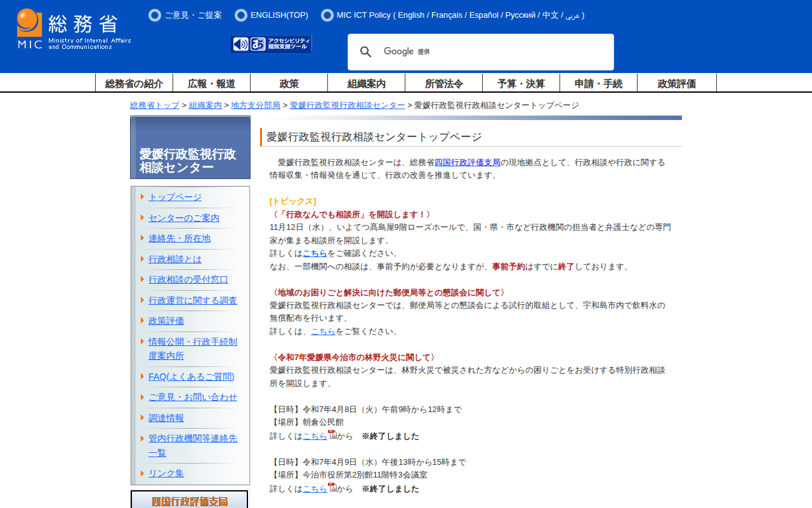This screenshot has height=508, width=812.
Task: Open 四国行政評価支局 link in intro text
Action: 467,163
